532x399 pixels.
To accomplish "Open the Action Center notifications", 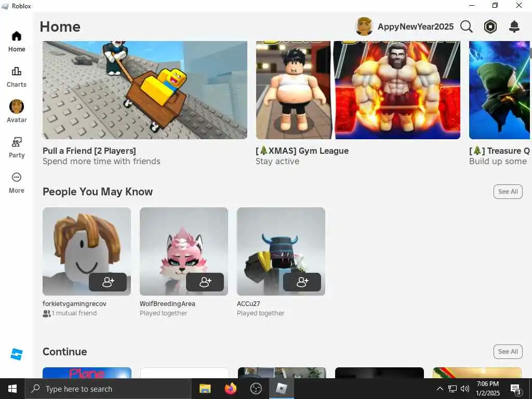I will point(516,389).
